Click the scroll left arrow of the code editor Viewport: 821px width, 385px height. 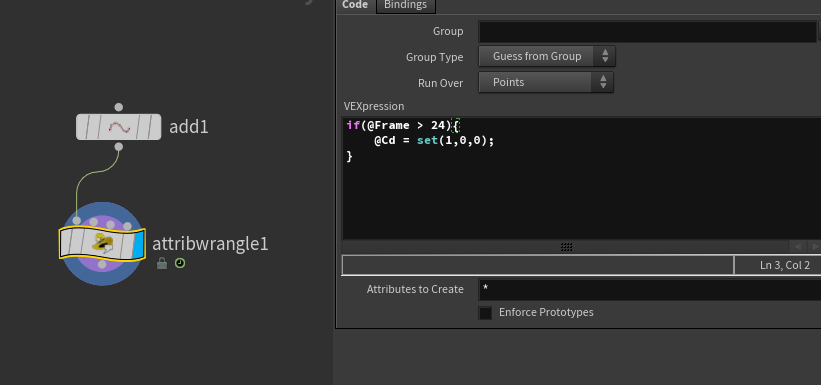[x=797, y=247]
